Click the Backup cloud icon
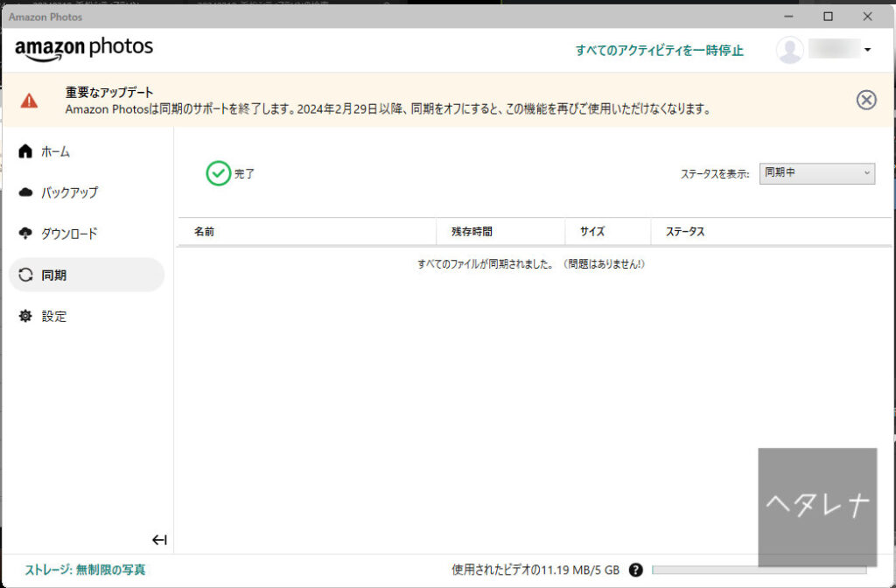Image resolution: width=896 pixels, height=588 pixels. pyautogui.click(x=25, y=192)
